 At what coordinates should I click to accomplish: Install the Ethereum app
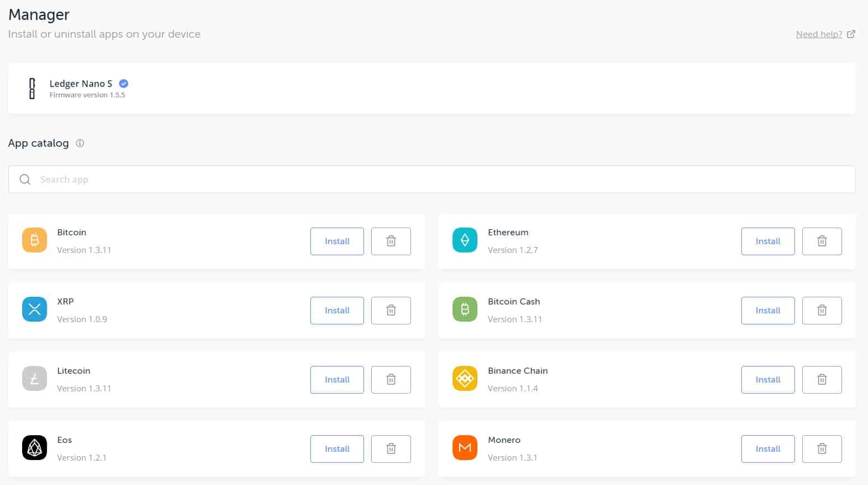(768, 241)
